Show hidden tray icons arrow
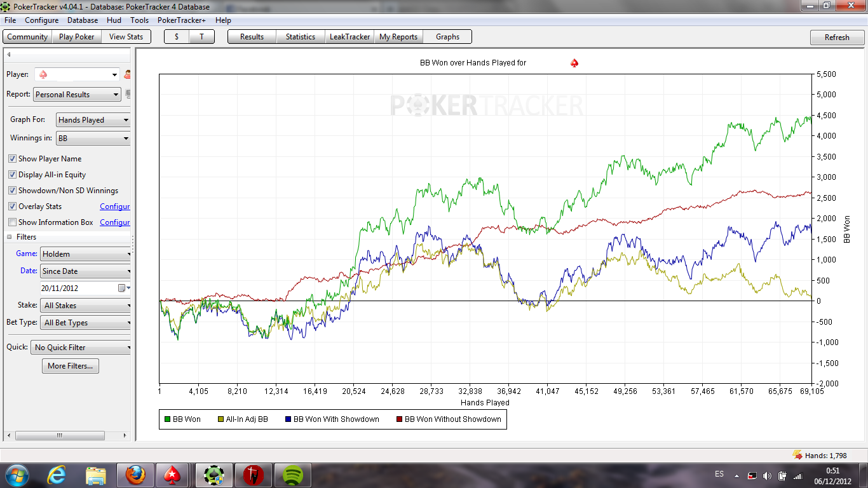 pyautogui.click(x=737, y=475)
